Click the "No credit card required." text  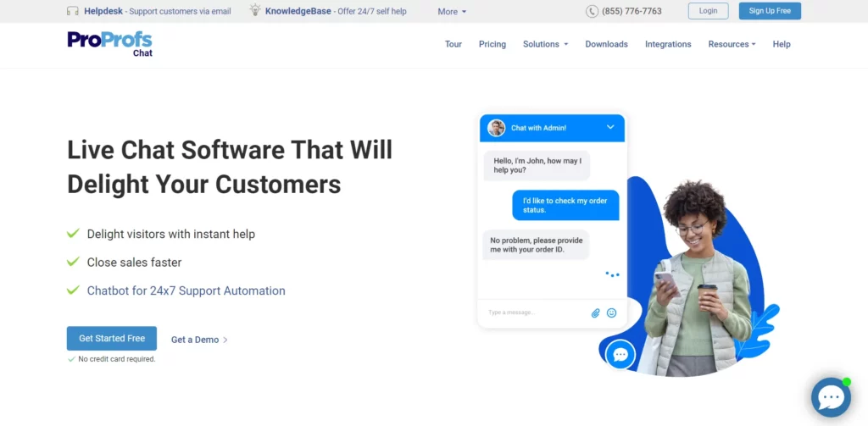[117, 359]
